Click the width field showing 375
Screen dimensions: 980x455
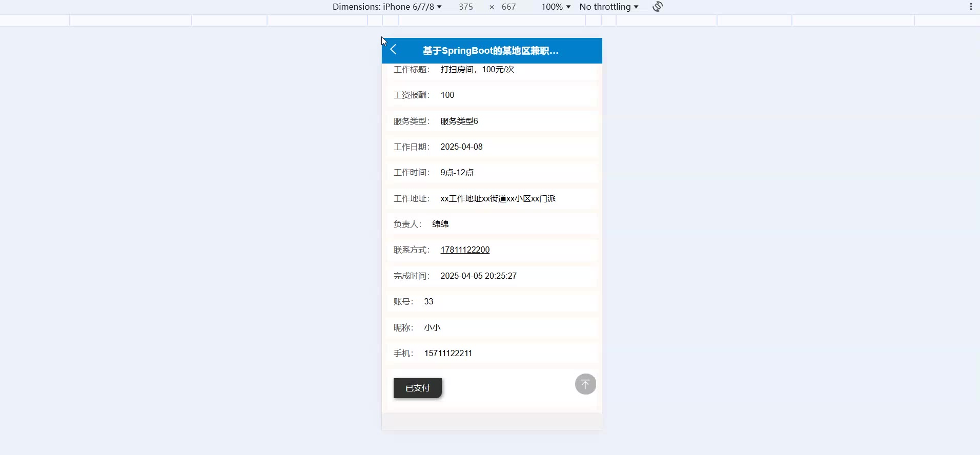pyautogui.click(x=466, y=7)
